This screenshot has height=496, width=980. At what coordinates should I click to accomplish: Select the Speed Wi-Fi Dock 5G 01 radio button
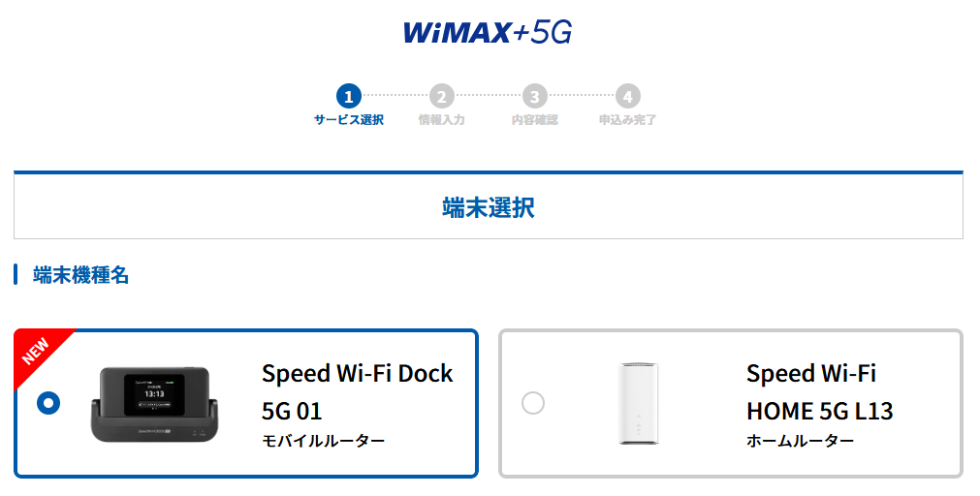pos(48,403)
